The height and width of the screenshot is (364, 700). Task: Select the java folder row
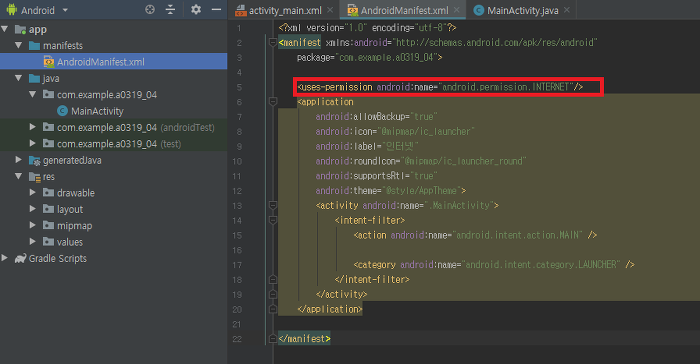click(113, 78)
